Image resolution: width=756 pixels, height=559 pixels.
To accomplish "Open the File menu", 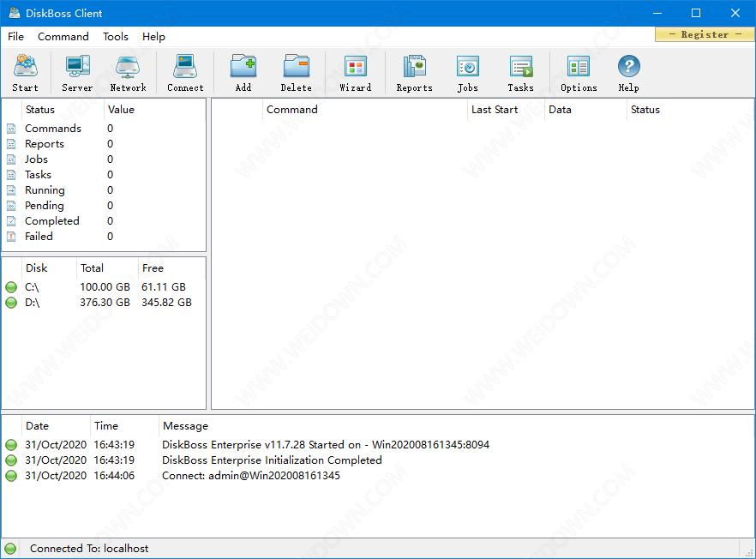I will 16,37.
